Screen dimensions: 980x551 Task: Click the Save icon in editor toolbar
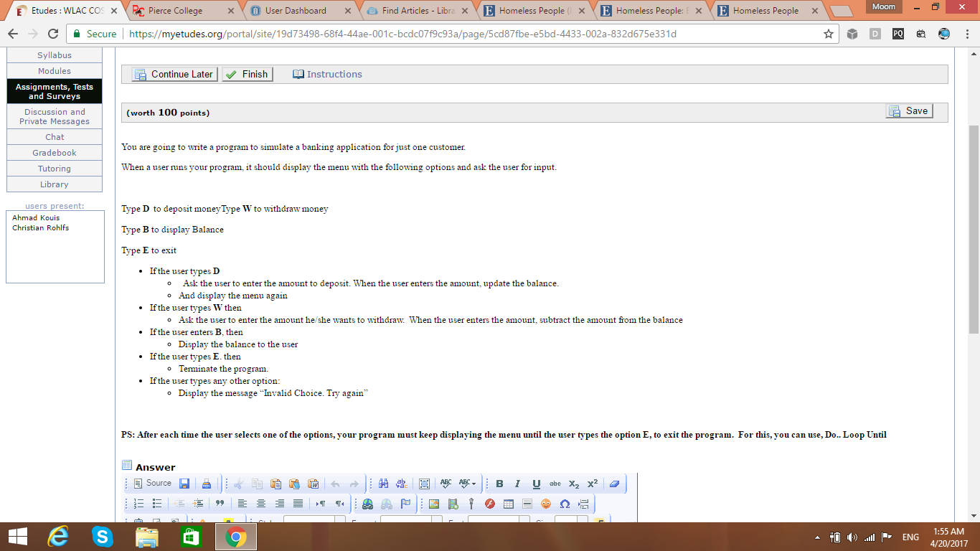(x=184, y=484)
